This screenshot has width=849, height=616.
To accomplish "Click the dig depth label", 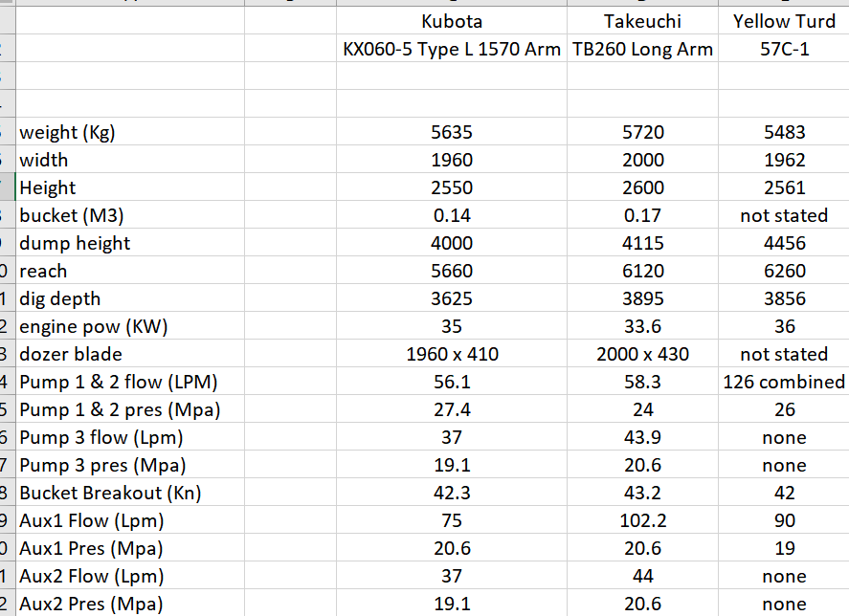I will (130, 298).
